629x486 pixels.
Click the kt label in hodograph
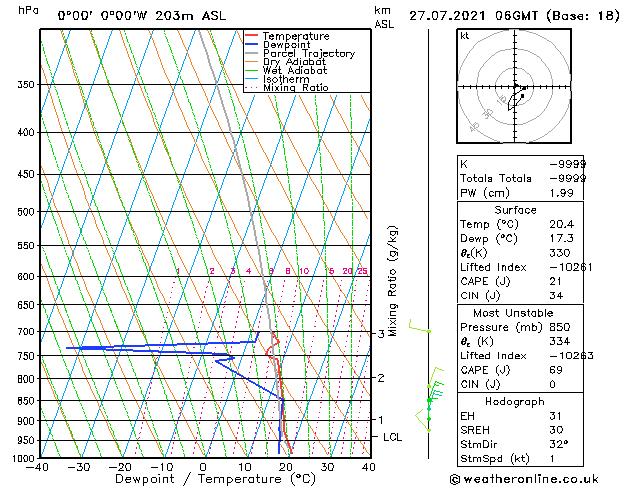[x=465, y=36]
